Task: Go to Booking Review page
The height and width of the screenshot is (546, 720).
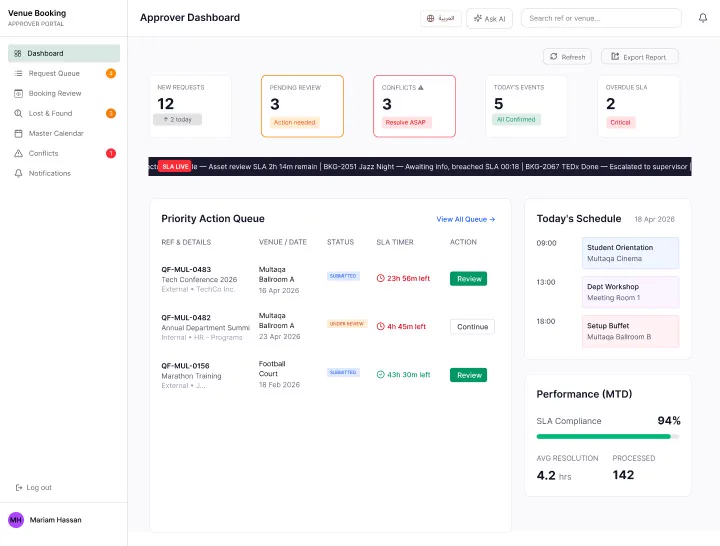Action: [x=64, y=93]
